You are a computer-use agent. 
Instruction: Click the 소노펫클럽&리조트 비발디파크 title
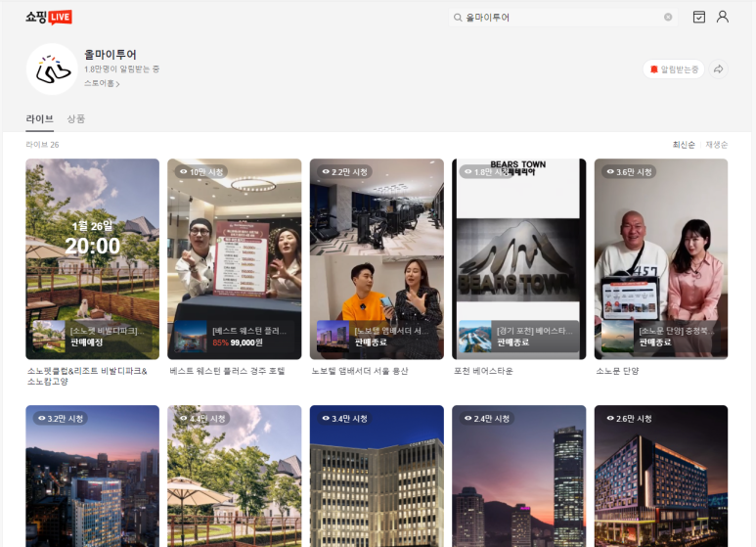tap(87, 376)
